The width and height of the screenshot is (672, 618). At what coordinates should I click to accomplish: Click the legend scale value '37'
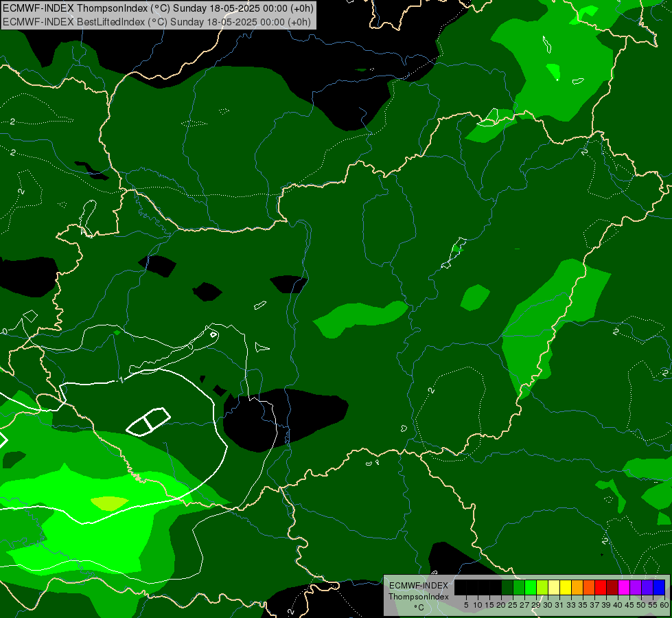pyautogui.click(x=594, y=605)
